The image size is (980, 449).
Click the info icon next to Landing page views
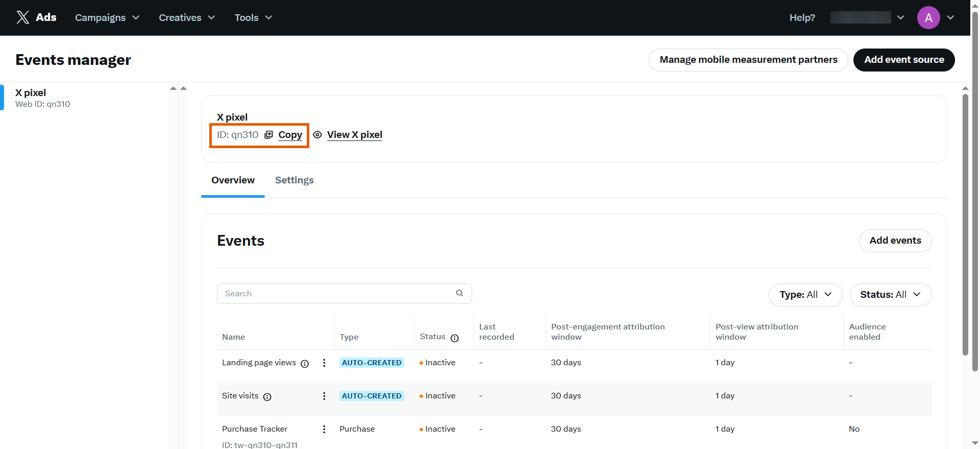305,364
